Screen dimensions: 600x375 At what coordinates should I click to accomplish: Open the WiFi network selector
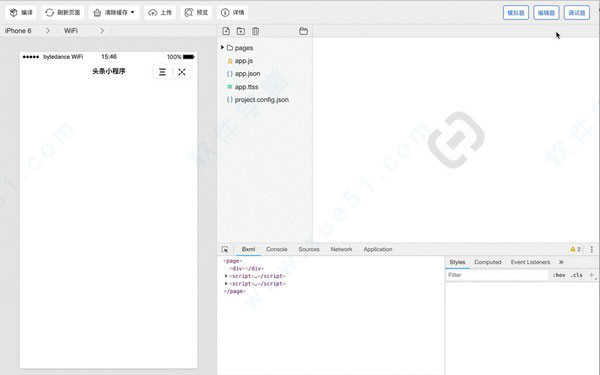83,31
